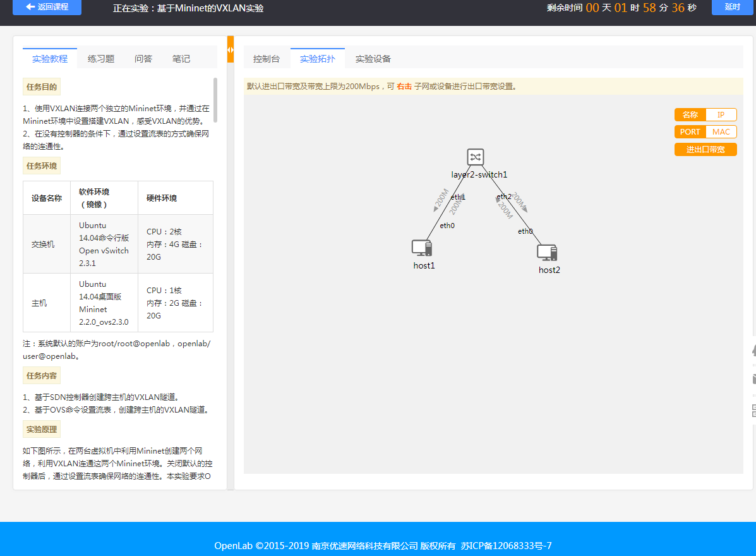Click the 任务环境 section heading
Viewport: 756px width, 556px height.
point(42,166)
